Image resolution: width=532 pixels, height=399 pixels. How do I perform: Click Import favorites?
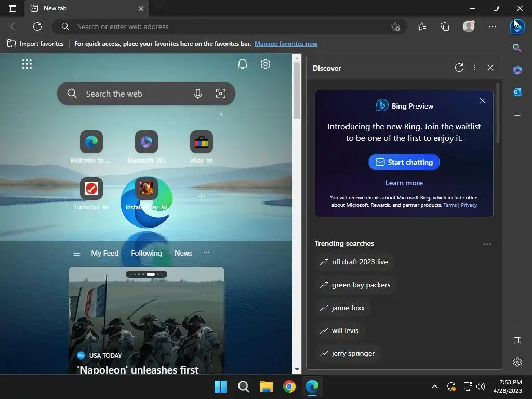[x=35, y=44]
